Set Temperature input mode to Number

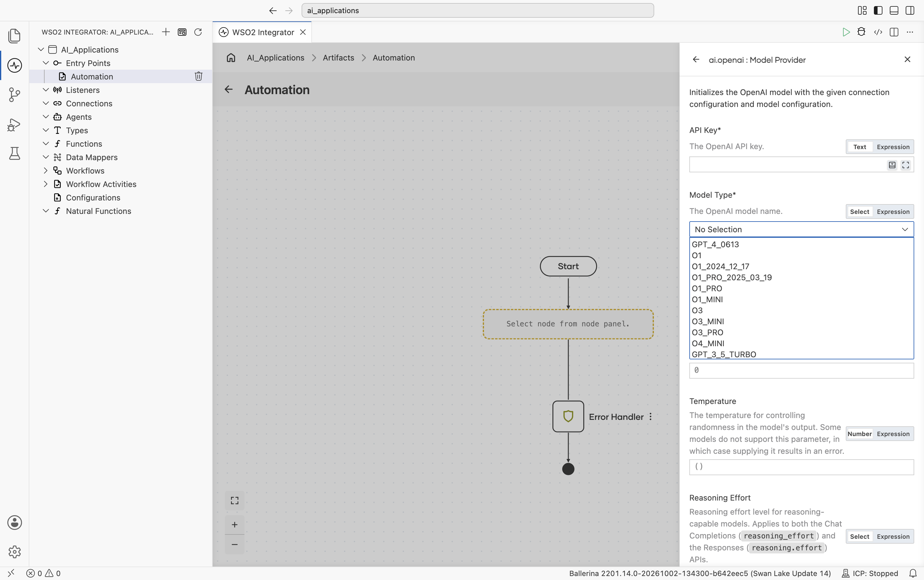click(x=860, y=434)
